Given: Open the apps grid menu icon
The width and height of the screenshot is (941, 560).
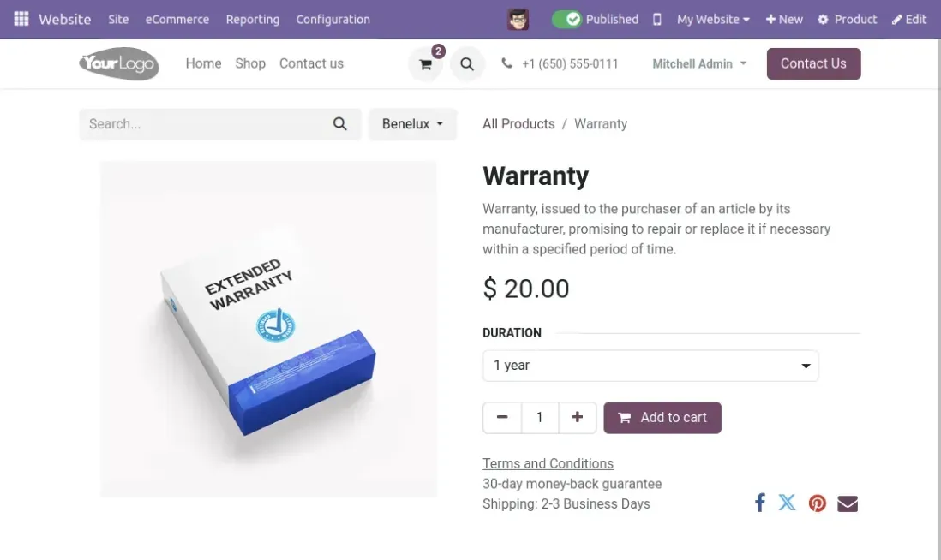Looking at the screenshot, I should point(21,19).
